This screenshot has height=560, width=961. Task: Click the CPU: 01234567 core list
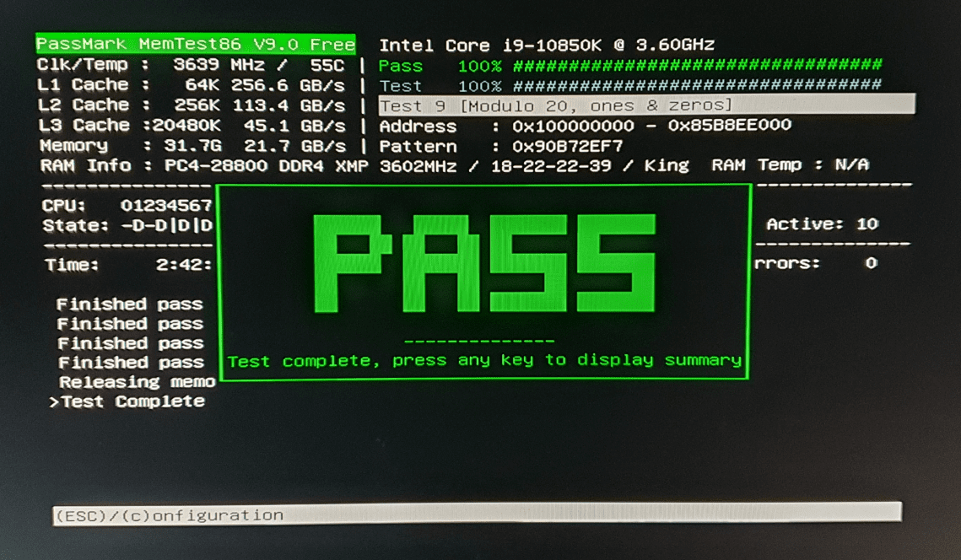point(127,206)
